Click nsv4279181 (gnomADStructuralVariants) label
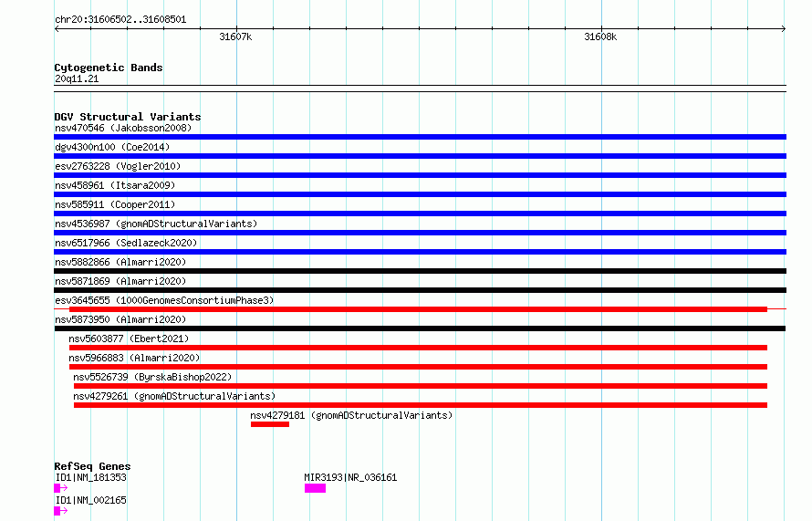 (x=351, y=415)
